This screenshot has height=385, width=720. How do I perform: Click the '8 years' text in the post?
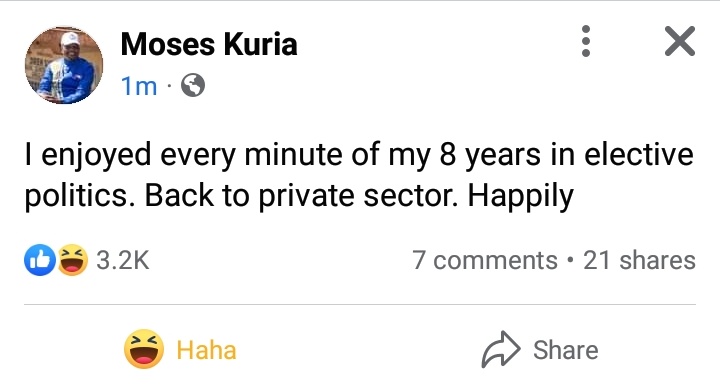490,155
